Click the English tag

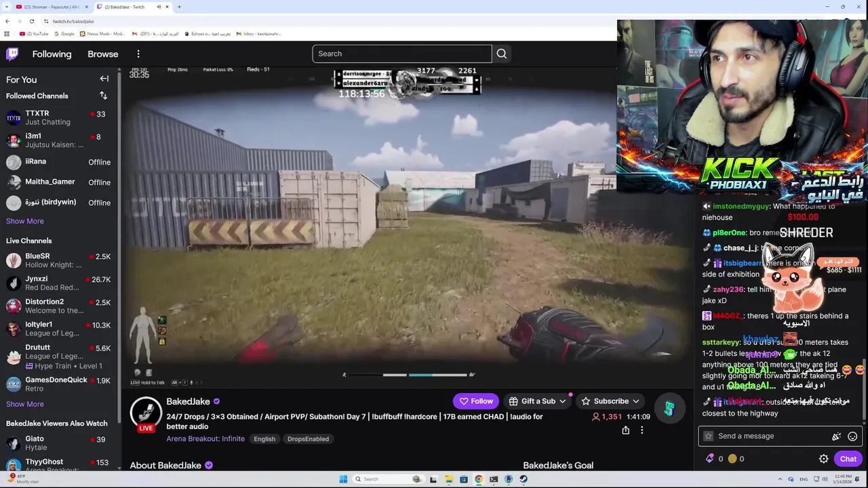[x=264, y=439]
